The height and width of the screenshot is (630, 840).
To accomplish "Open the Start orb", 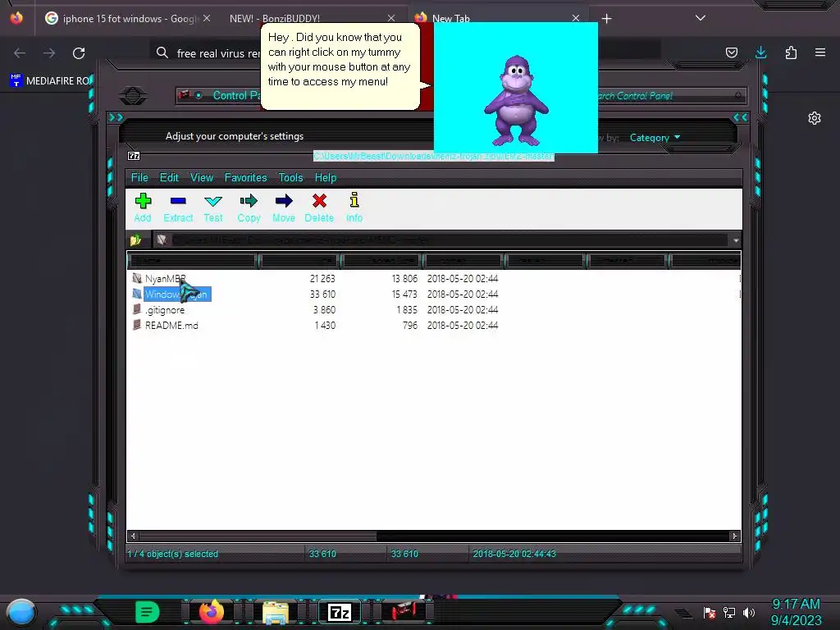I will (21, 612).
